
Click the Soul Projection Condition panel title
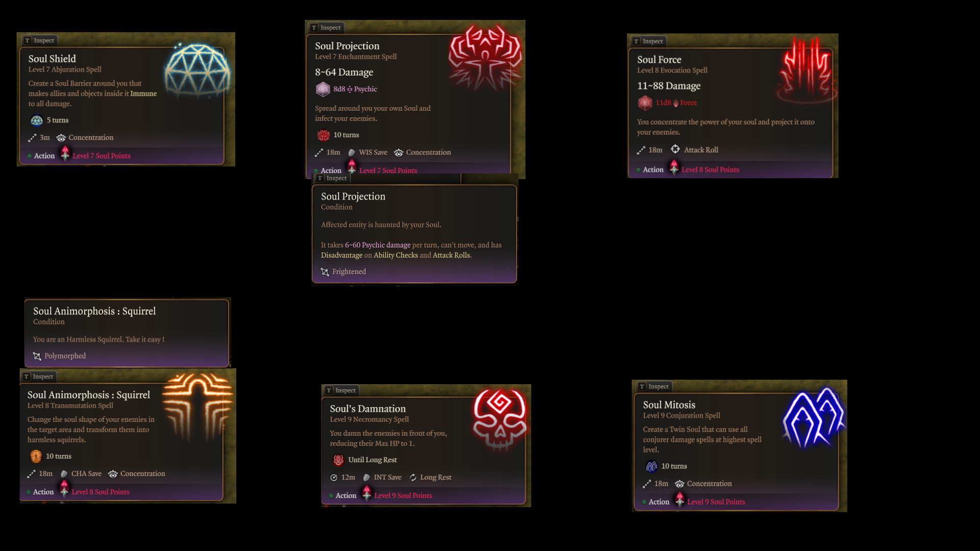pos(353,197)
